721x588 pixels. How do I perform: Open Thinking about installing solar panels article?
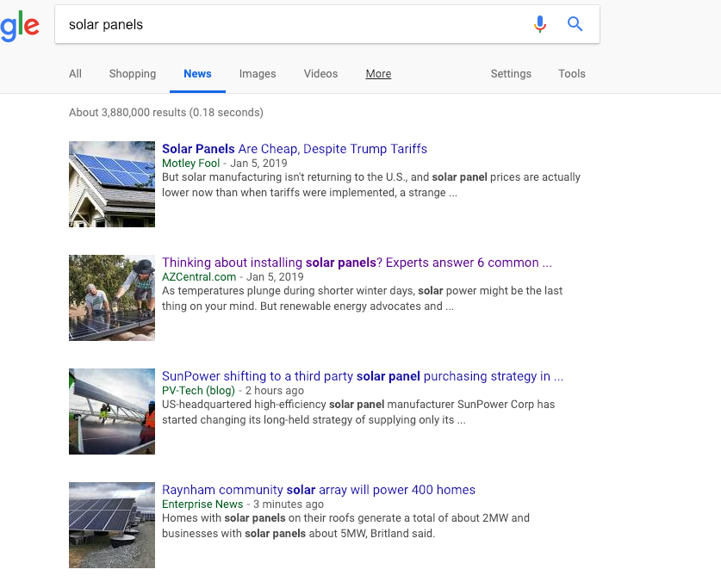[357, 263]
